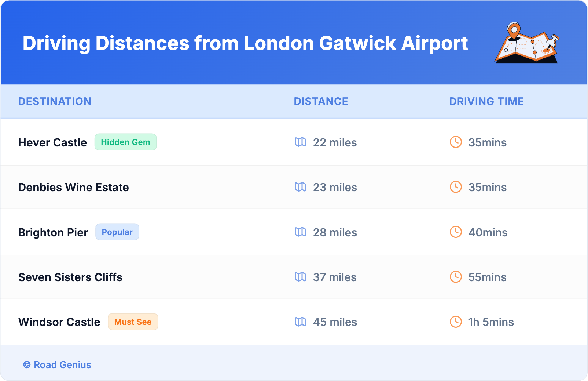588x381 pixels.
Task: Click the map icon beside 37 miles
Action: pyautogui.click(x=300, y=277)
